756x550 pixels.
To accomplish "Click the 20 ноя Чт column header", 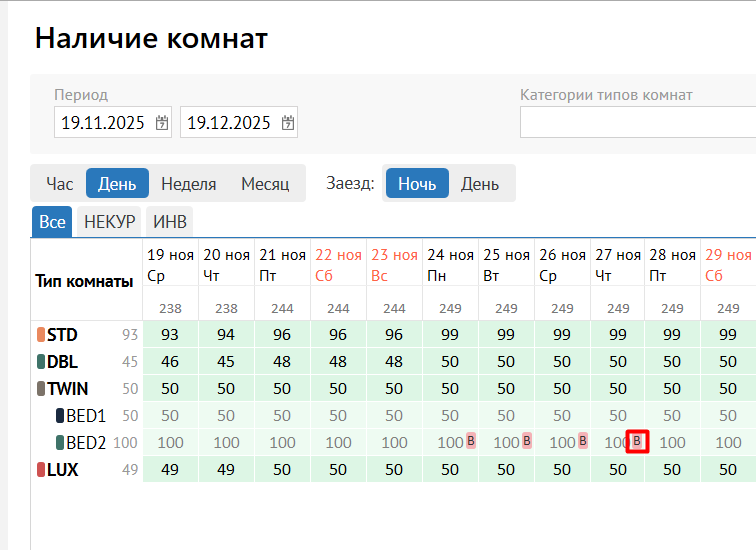I will coord(226,265).
